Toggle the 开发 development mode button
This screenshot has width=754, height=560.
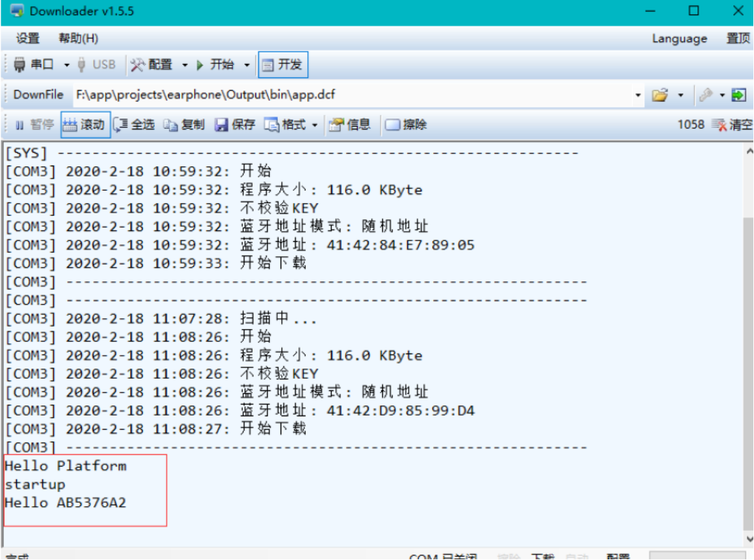[283, 65]
